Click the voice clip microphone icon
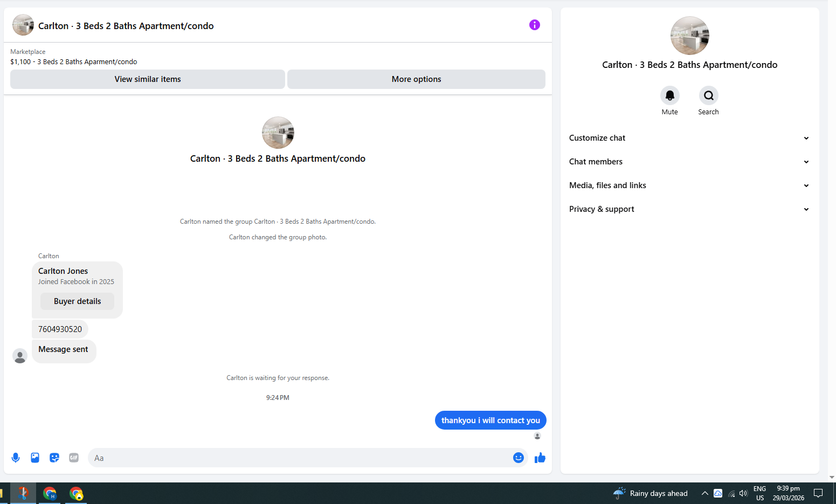This screenshot has height=504, width=836. [x=16, y=458]
